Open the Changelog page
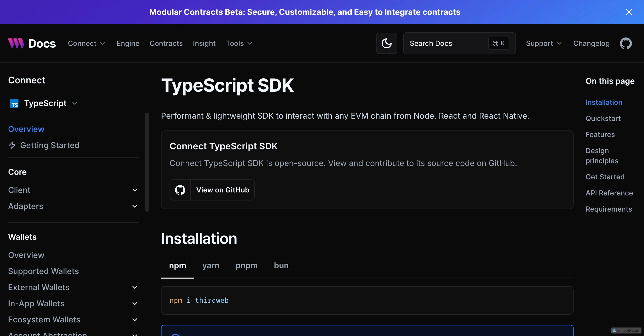Image resolution: width=644 pixels, height=336 pixels. tap(591, 43)
